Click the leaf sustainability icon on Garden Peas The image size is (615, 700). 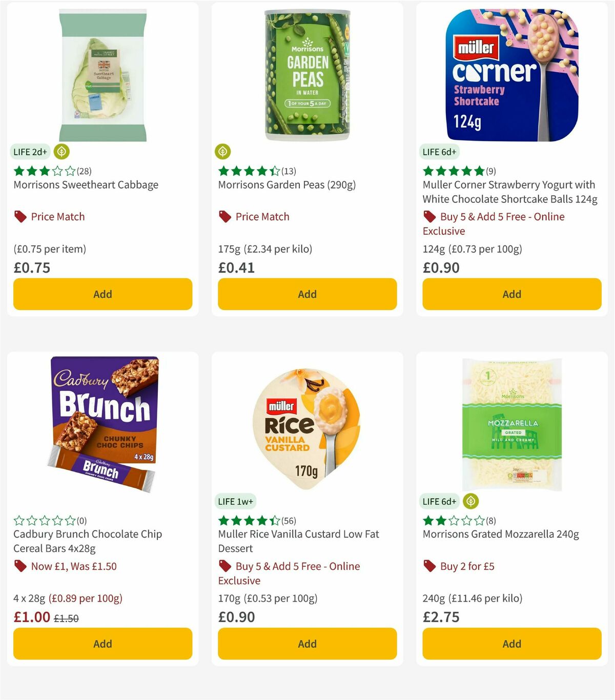coord(223,152)
